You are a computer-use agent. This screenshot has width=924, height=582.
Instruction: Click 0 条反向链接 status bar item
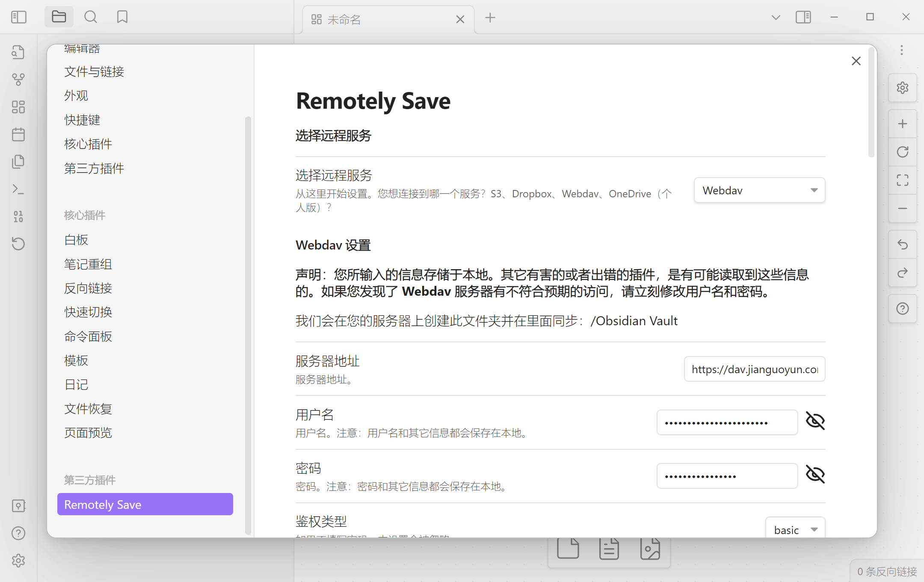[x=887, y=571]
